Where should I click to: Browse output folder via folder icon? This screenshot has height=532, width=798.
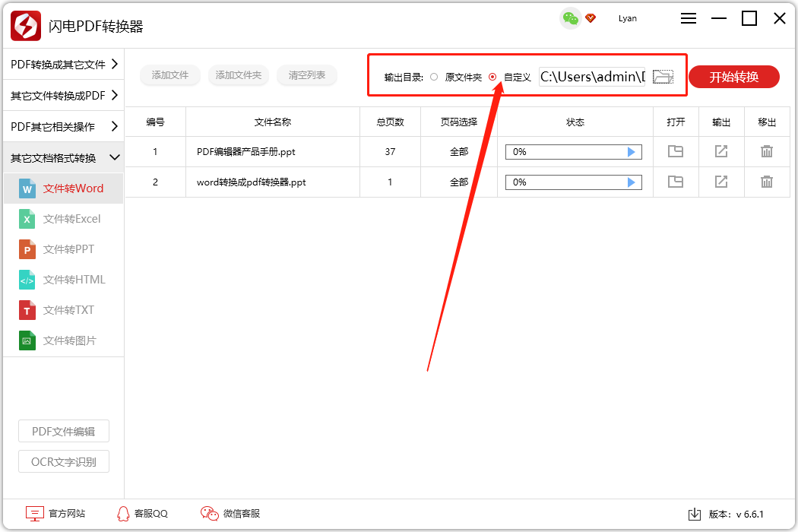point(663,77)
